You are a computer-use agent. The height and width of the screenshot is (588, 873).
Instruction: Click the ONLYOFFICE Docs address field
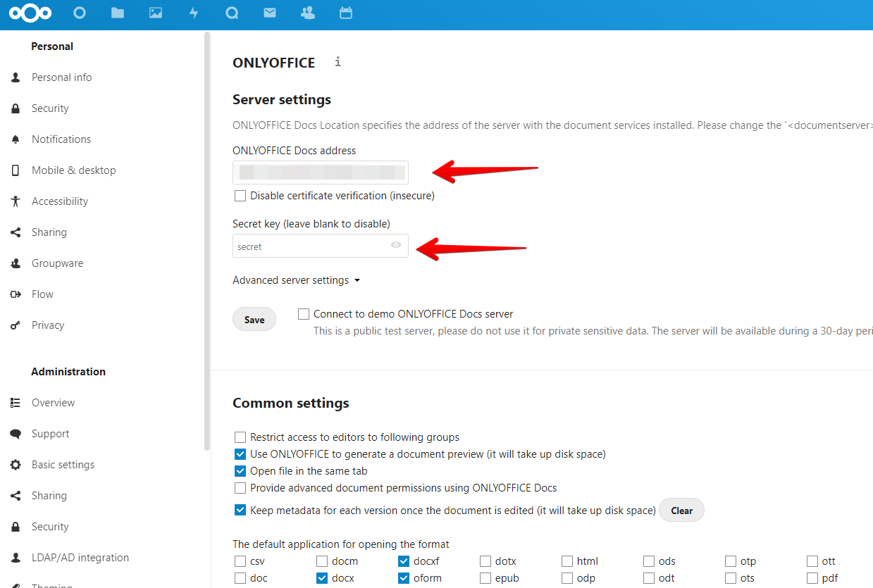[321, 173]
